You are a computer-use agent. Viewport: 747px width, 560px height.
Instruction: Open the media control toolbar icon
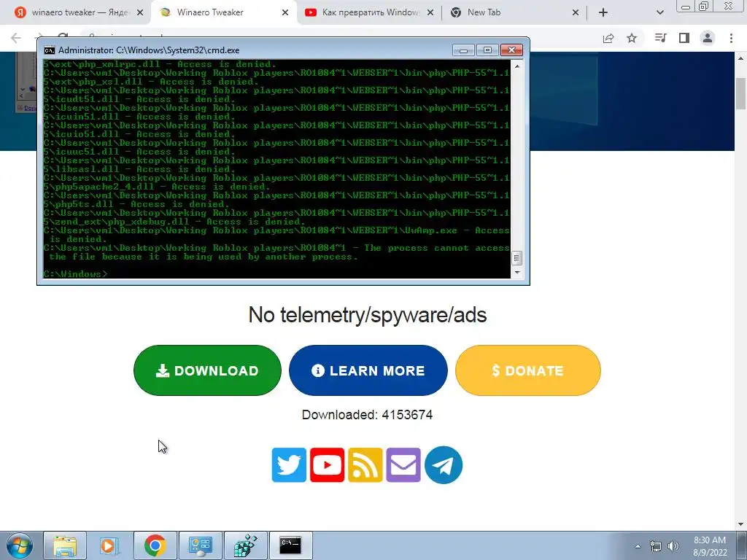point(660,38)
